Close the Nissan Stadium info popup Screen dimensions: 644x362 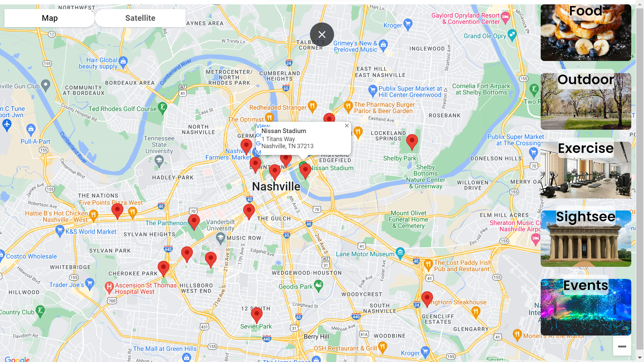pyautogui.click(x=347, y=126)
